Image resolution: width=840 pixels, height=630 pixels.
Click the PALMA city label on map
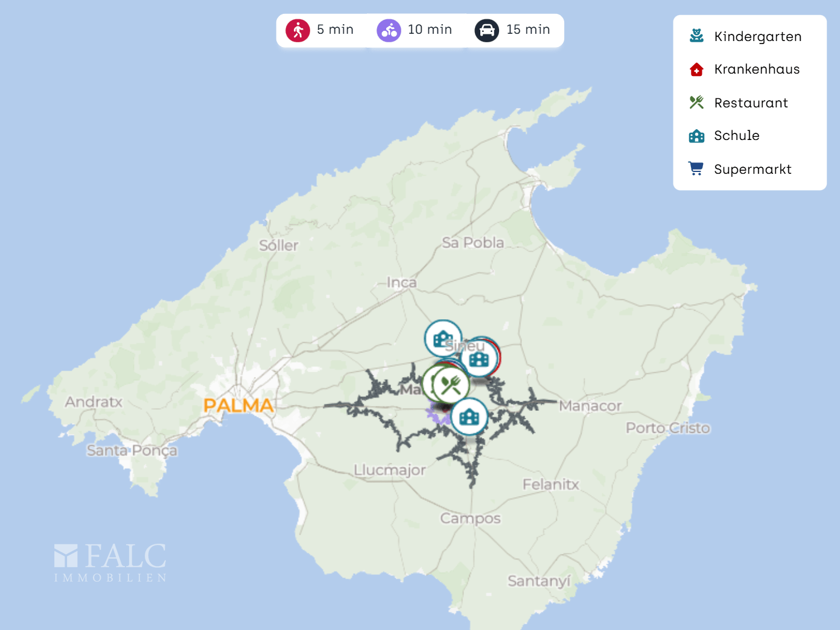pyautogui.click(x=238, y=406)
